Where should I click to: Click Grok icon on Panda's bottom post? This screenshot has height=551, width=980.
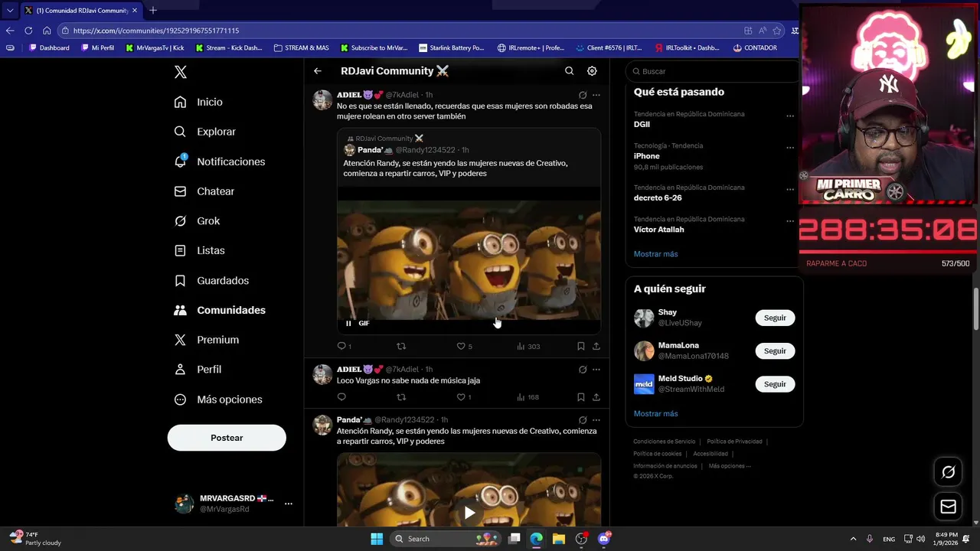[x=583, y=420]
